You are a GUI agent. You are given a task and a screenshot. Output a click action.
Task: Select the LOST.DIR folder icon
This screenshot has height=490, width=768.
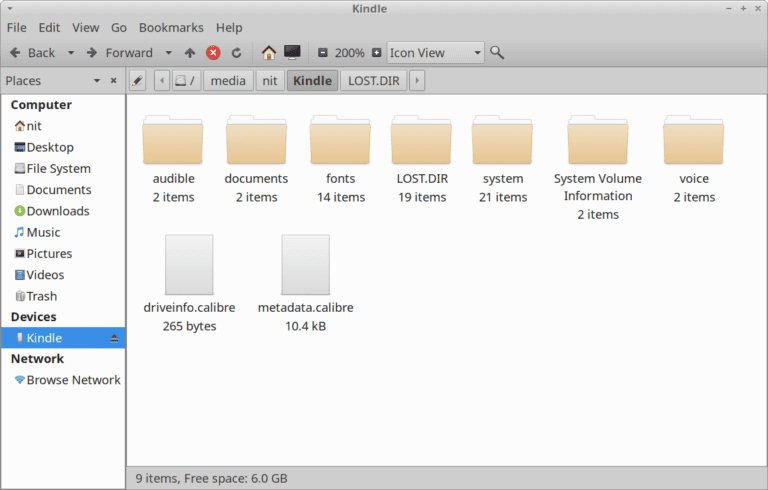(421, 141)
